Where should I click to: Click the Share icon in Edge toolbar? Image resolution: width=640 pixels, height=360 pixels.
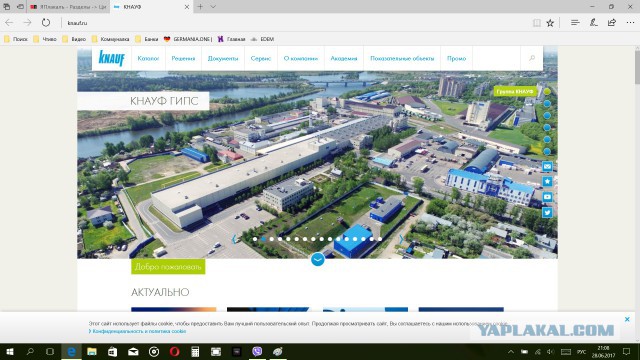[x=611, y=23]
